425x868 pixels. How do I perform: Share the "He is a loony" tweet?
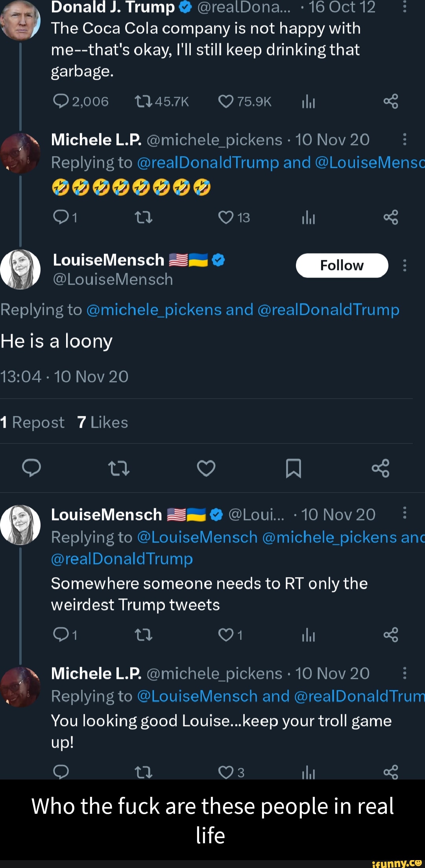click(381, 468)
